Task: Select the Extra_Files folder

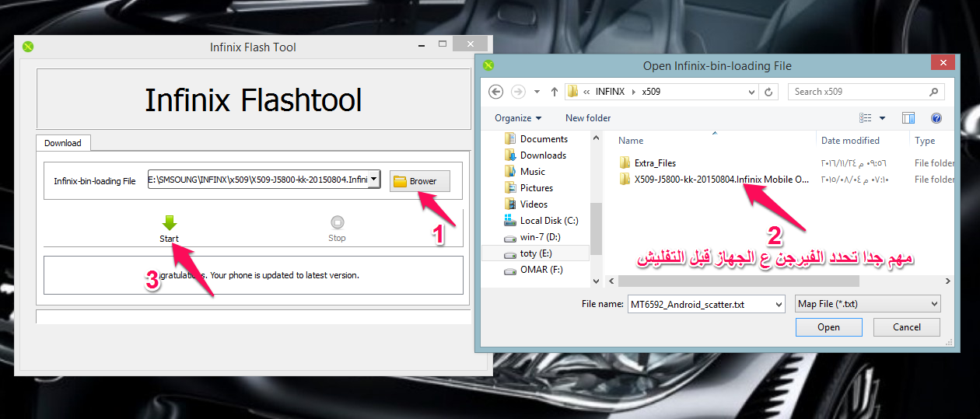Action: click(x=655, y=163)
